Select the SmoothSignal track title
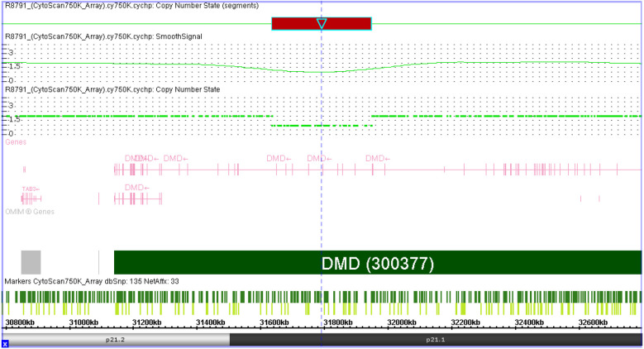This screenshot has height=349, width=644. coord(103,36)
